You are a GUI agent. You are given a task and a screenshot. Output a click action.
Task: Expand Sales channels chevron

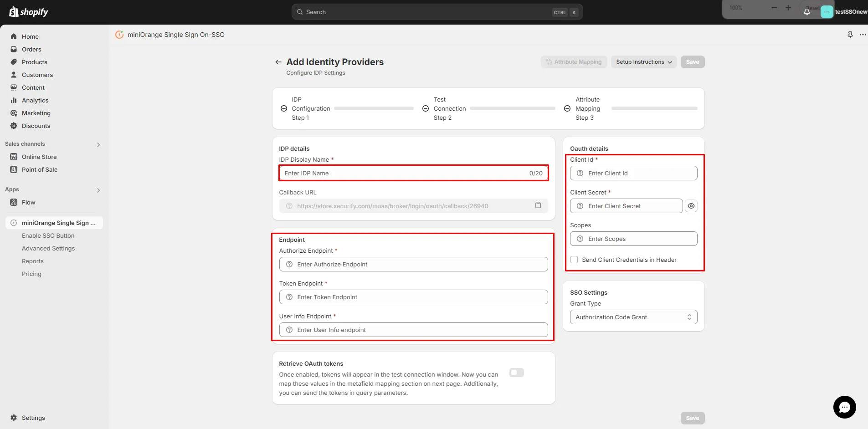tap(98, 144)
